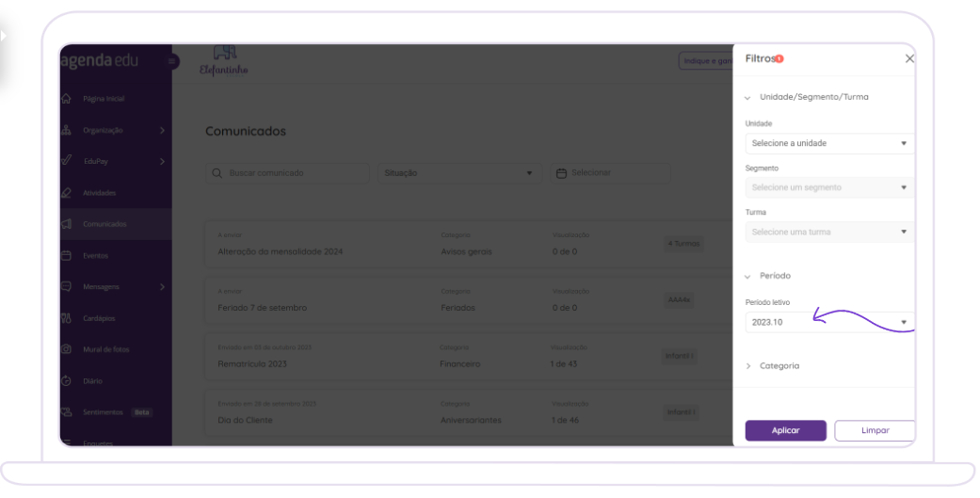Click the Atividades pencil icon

[x=66, y=193]
